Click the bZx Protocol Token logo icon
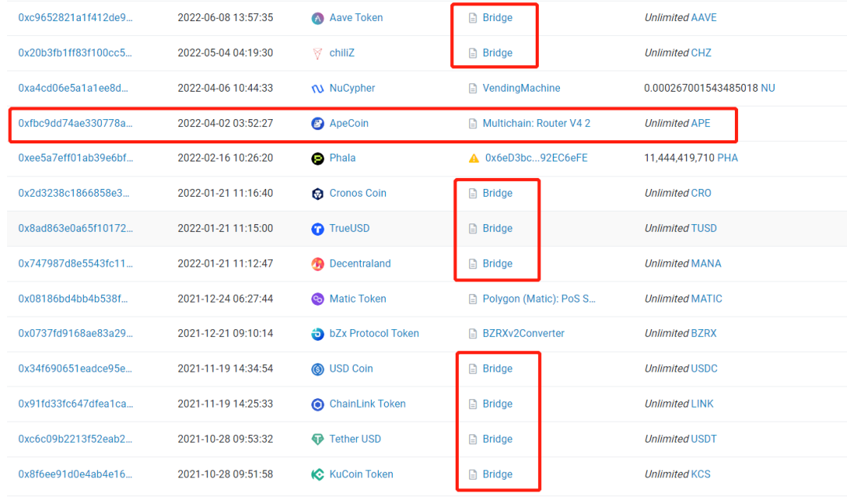 point(318,334)
